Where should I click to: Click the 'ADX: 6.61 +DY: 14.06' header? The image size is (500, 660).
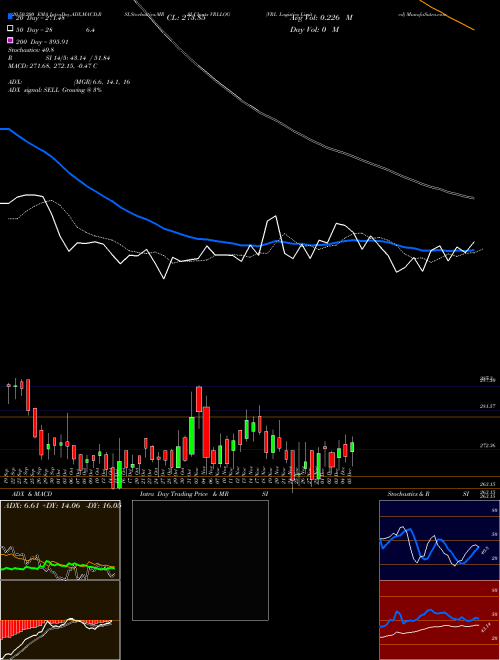[62, 505]
